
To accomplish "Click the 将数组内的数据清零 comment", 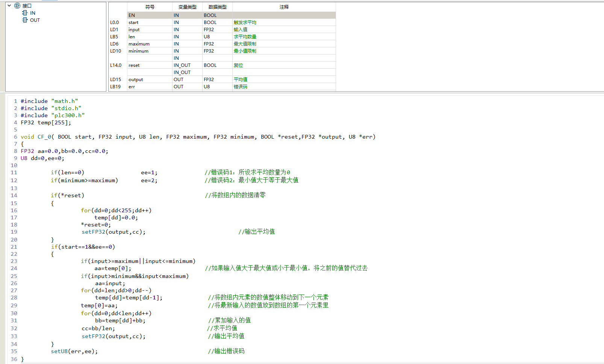I will pyautogui.click(x=235, y=195).
